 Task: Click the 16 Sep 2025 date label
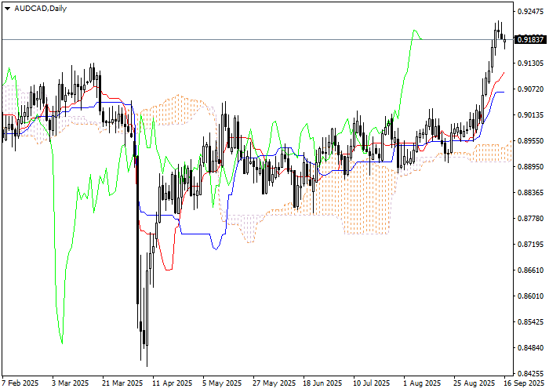tap(524, 383)
